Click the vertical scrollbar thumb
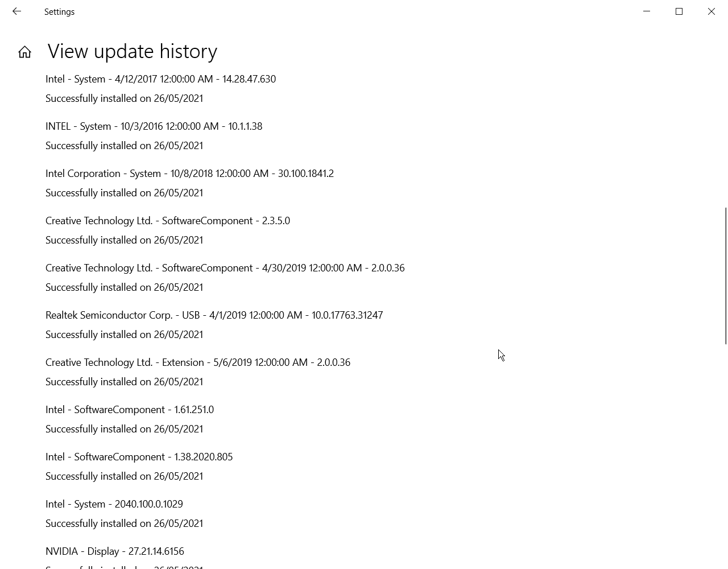Screen dimensions: 728x569 click(726, 276)
